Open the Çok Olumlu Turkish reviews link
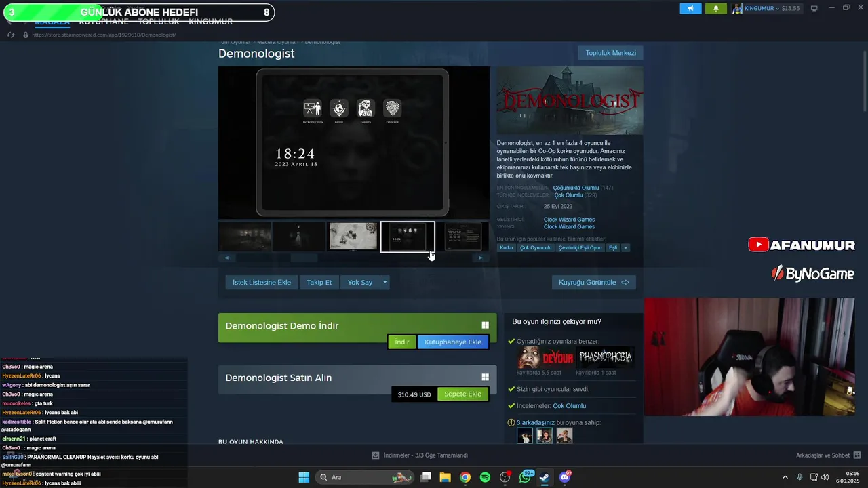Viewport: 868px width, 488px height. pyautogui.click(x=568, y=195)
